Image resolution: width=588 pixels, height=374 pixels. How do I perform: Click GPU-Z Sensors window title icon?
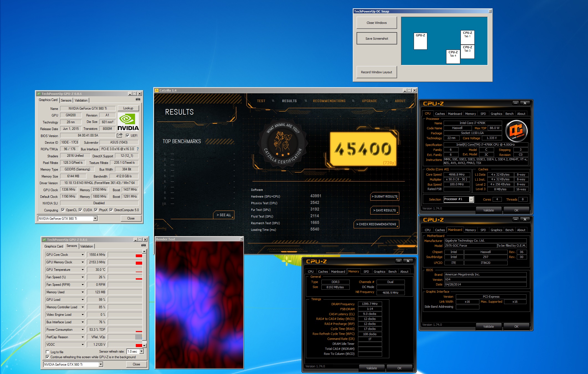tap(44, 240)
